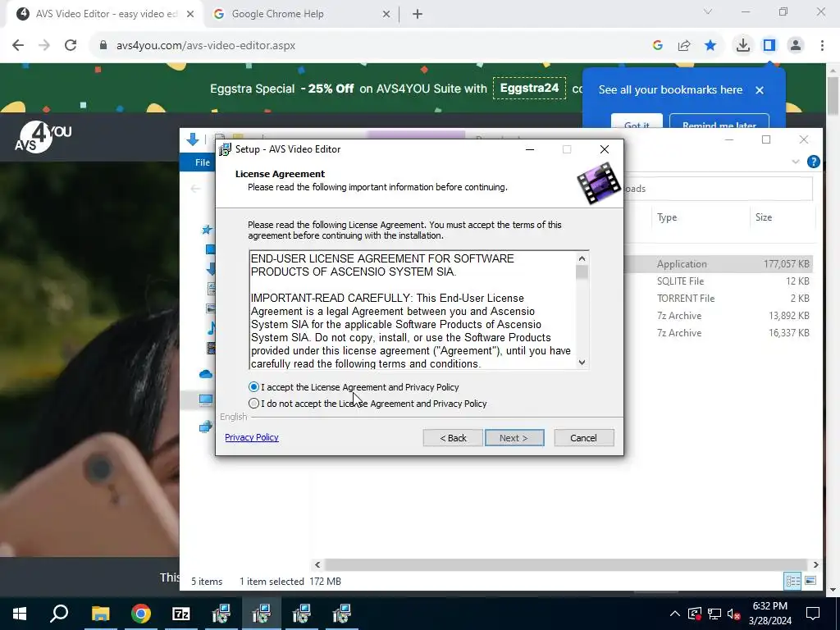Select the 13,892 KB 7z Archive row

[x=719, y=316]
